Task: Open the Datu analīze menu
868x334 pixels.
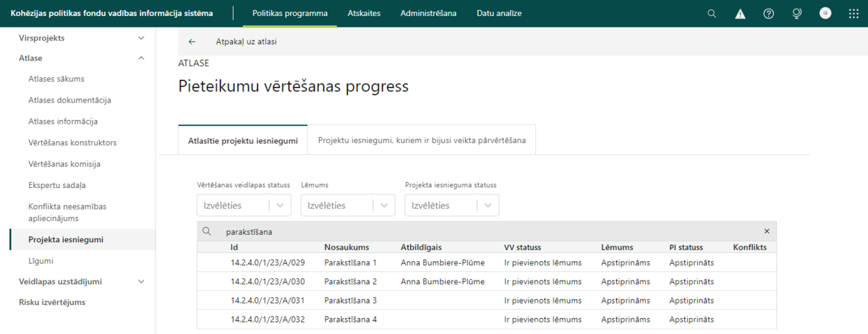Action: tap(499, 13)
